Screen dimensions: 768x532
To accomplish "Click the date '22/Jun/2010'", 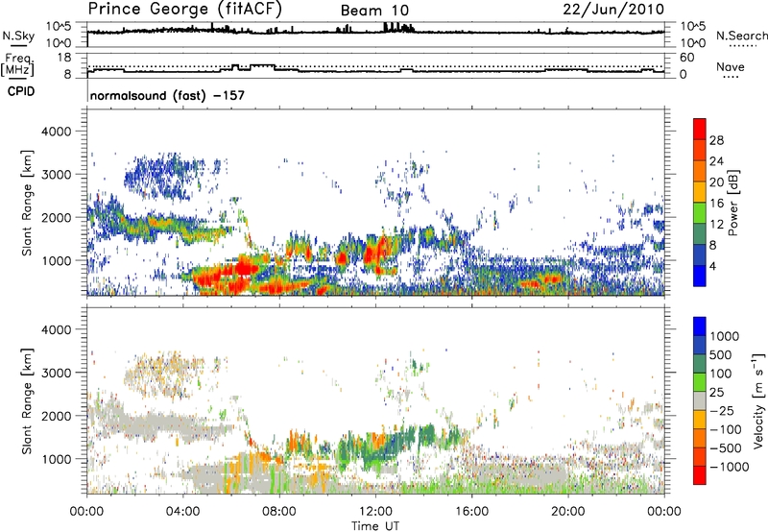I will click(613, 10).
